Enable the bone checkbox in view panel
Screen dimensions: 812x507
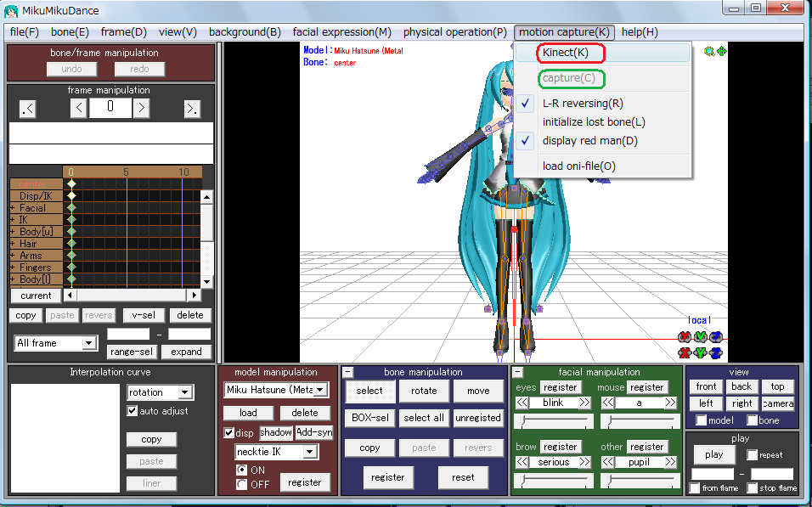coord(752,420)
